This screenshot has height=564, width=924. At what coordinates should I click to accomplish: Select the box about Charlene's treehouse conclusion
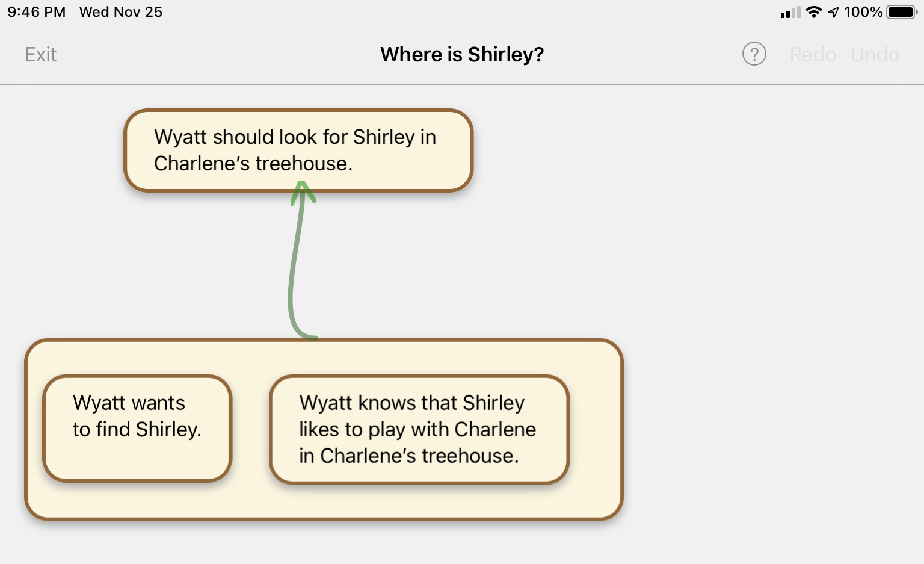tap(297, 150)
